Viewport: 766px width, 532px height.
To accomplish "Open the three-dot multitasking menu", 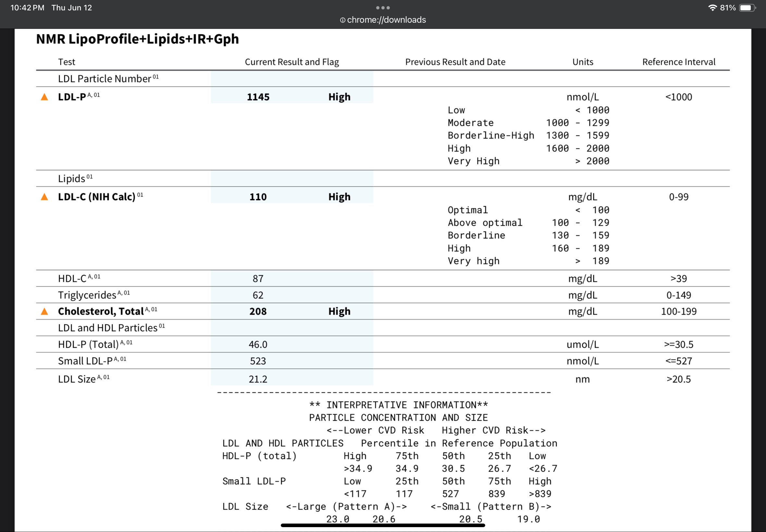I will [x=383, y=7].
